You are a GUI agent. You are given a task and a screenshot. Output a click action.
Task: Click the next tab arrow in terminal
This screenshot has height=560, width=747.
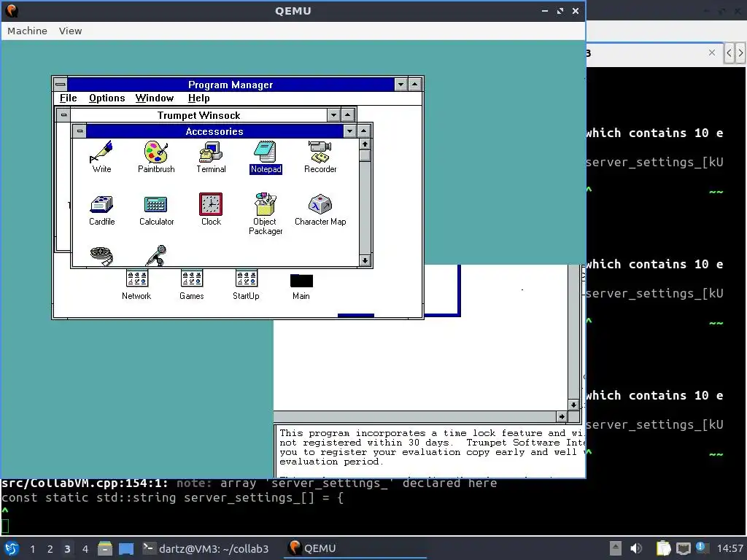[x=740, y=52]
